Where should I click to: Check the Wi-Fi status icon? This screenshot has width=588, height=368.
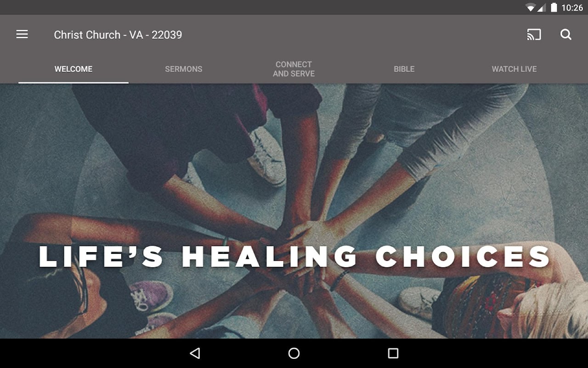pyautogui.click(x=531, y=7)
